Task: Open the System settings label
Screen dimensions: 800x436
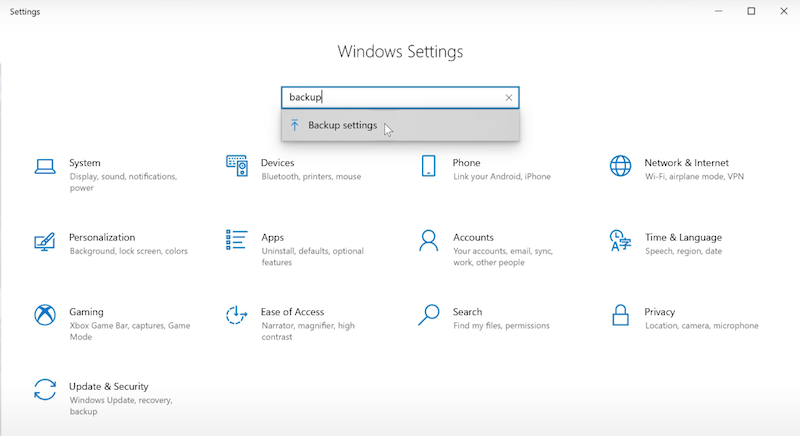Action: (x=85, y=163)
